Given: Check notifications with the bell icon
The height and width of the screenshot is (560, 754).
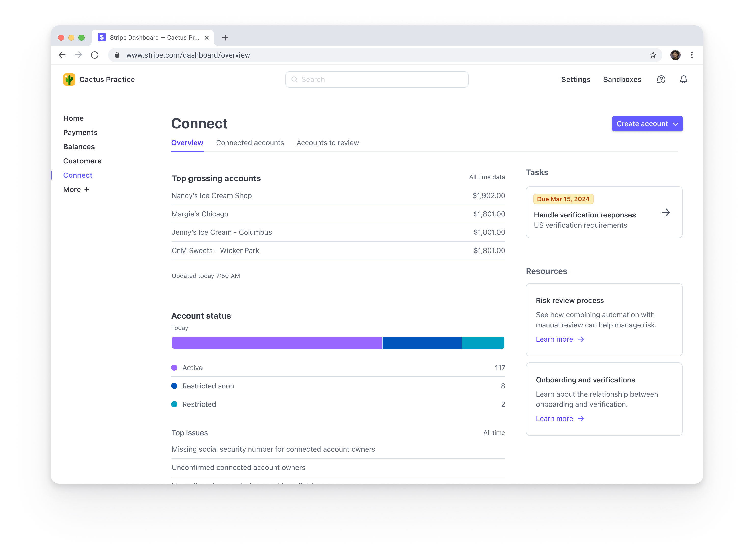Looking at the screenshot, I should coord(683,79).
